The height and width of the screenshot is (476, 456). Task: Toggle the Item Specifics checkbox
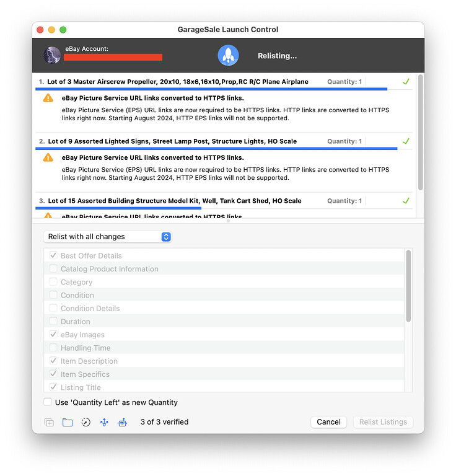[x=53, y=374]
